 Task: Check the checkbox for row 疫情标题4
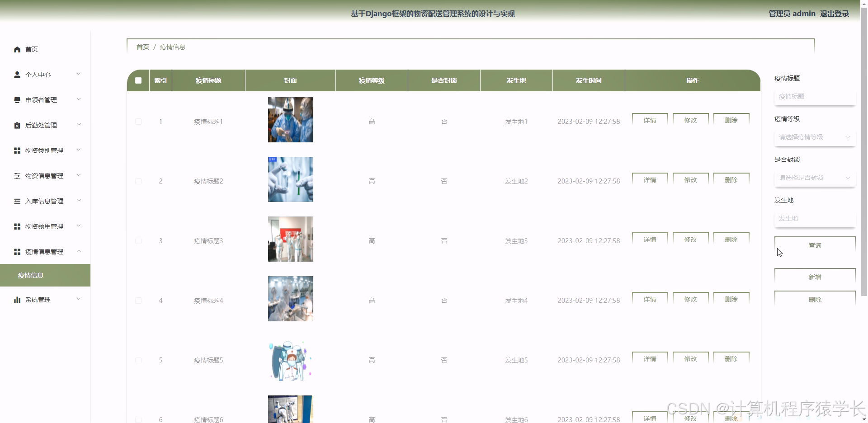point(138,301)
